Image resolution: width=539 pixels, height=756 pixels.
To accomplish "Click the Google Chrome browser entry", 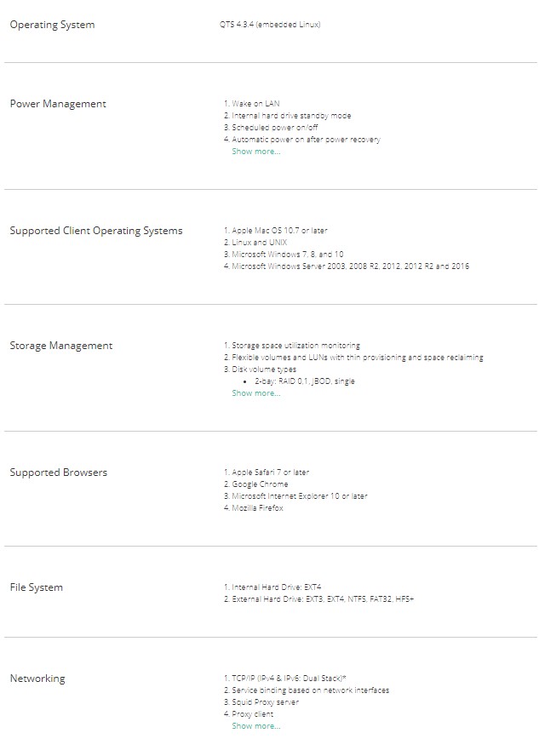I will (x=260, y=484).
